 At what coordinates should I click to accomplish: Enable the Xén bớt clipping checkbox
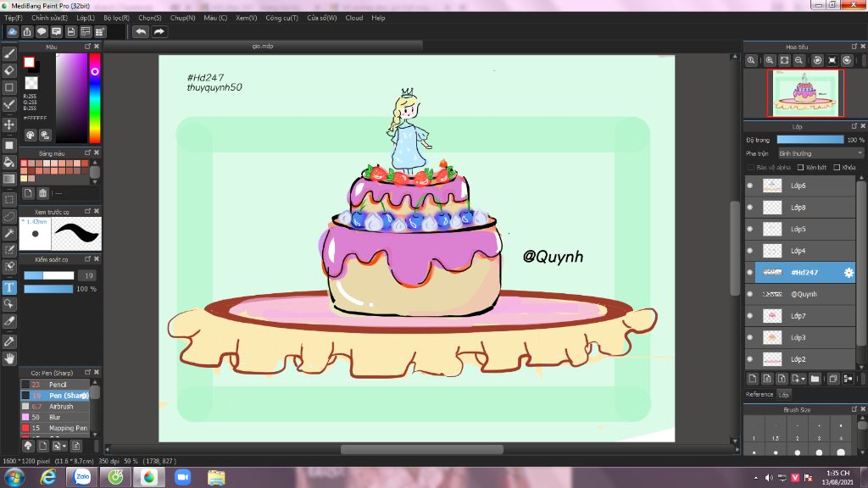click(800, 167)
